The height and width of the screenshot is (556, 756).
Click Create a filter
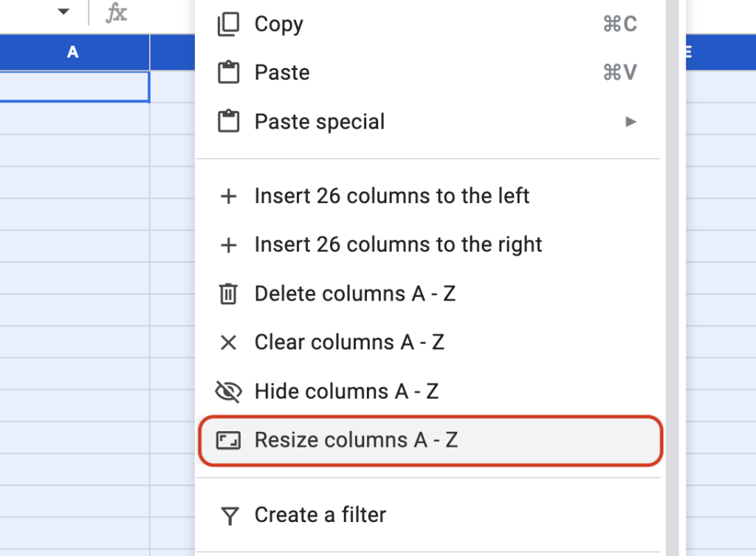pos(319,515)
